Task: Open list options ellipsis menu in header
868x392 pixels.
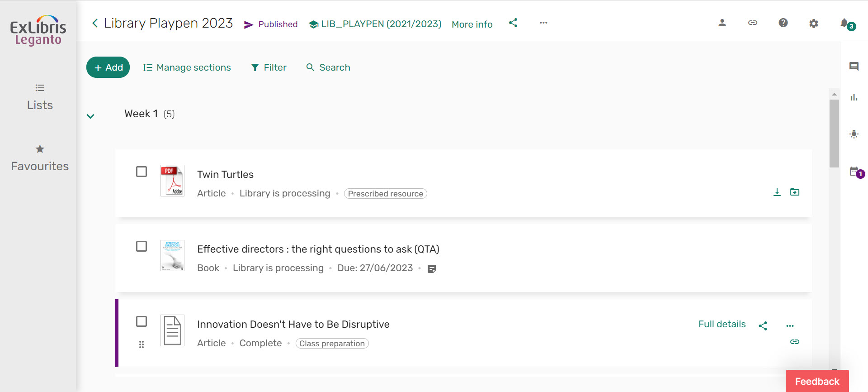Action: tap(543, 23)
